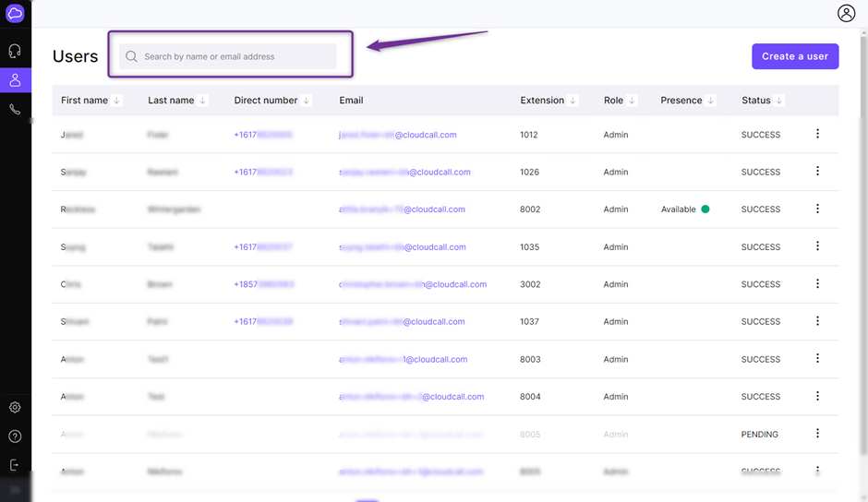The width and height of the screenshot is (868, 502).
Task: Open actions menu for extension 1012 row
Action: coord(817,134)
